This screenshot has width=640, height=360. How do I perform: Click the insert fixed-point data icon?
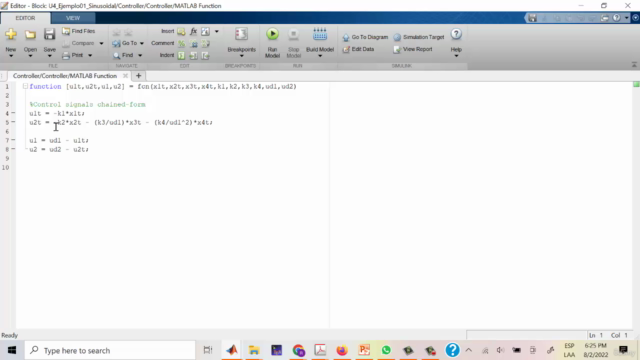tap(205, 31)
